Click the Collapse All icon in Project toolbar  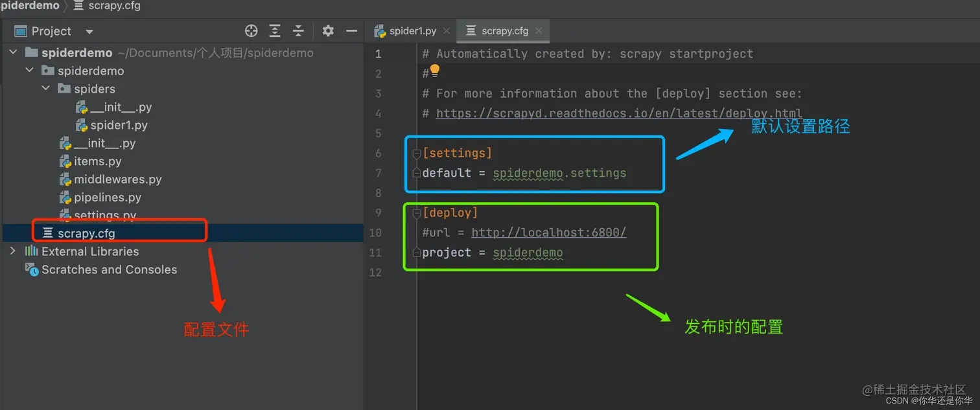pyautogui.click(x=298, y=30)
